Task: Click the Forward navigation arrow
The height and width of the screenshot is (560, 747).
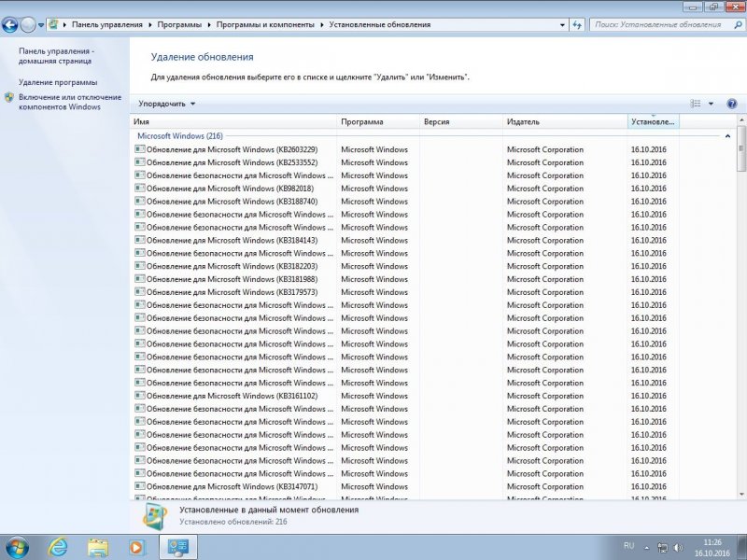Action: click(28, 24)
